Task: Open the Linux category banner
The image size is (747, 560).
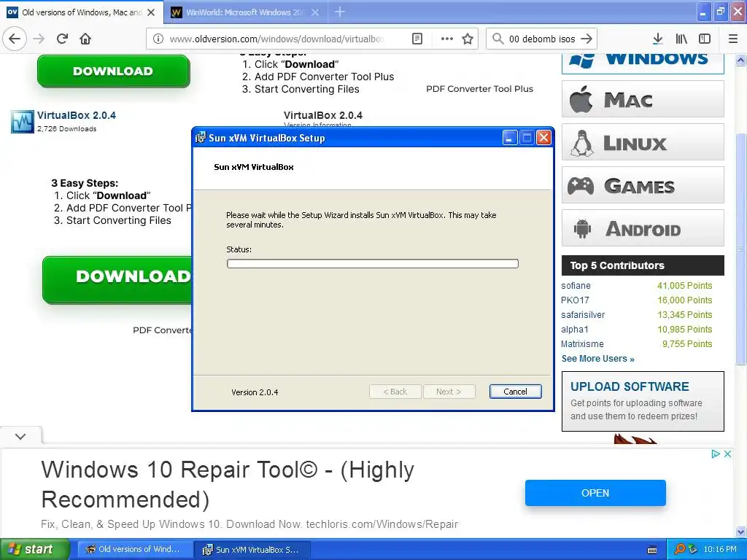Action: pyautogui.click(x=643, y=142)
